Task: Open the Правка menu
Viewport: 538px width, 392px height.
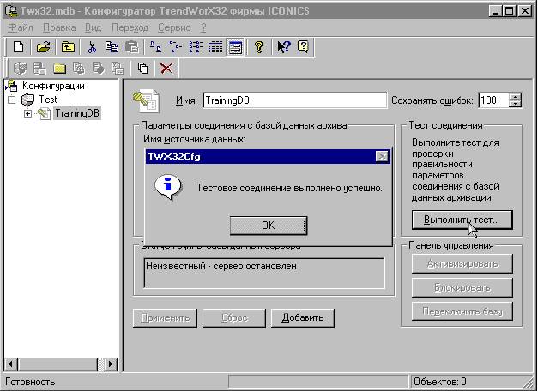Action: pyautogui.click(x=59, y=27)
